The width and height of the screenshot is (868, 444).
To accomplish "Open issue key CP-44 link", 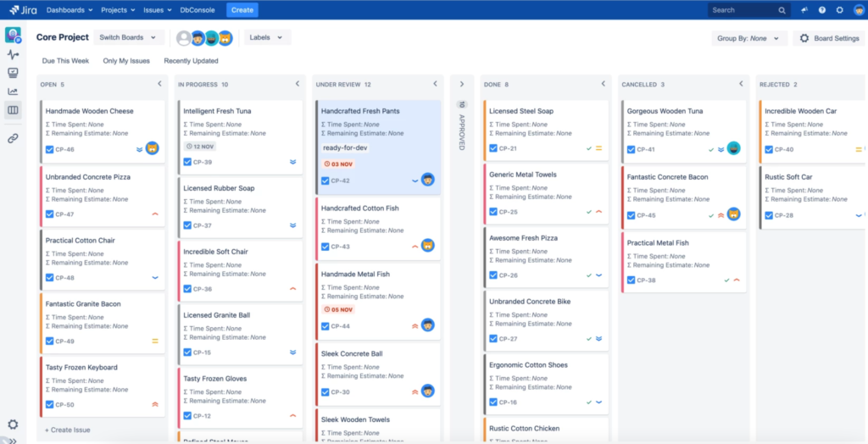I will [341, 326].
